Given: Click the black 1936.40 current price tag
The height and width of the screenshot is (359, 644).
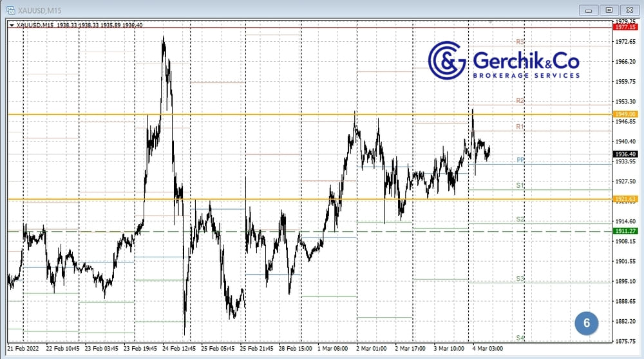Looking at the screenshot, I should pos(626,154).
